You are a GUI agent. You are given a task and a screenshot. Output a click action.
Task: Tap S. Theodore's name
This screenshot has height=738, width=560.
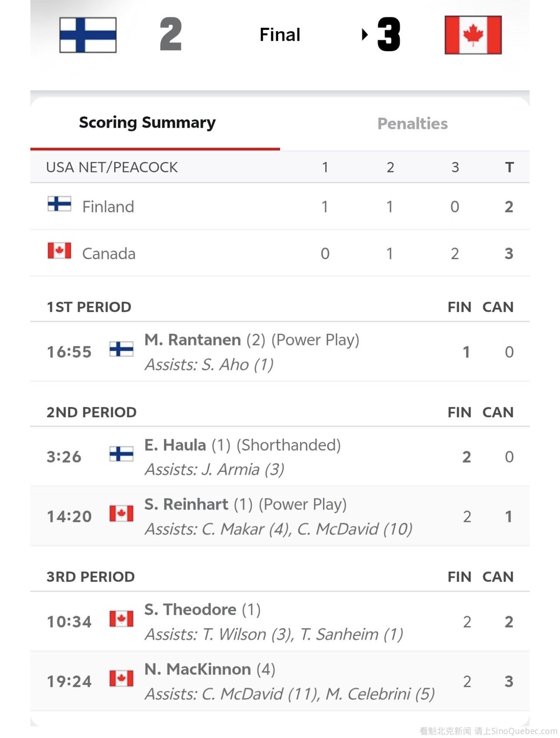(190, 610)
